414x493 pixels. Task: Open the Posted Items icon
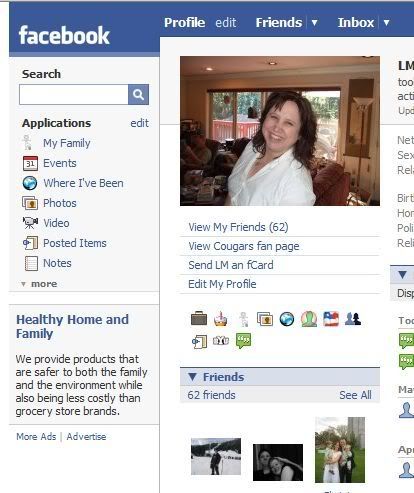click(30, 243)
